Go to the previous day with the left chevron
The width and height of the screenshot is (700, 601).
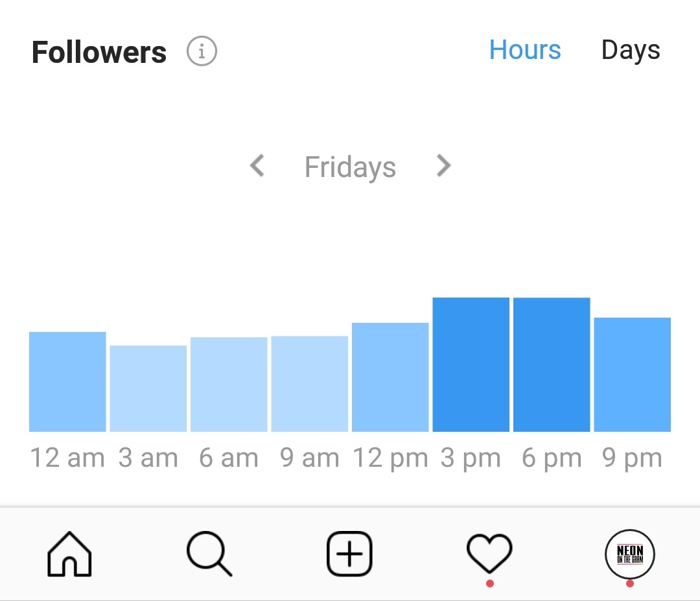click(256, 167)
